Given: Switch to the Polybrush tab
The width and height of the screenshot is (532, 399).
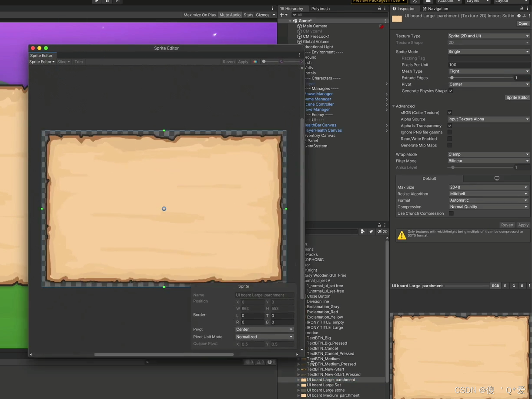Looking at the screenshot, I should tap(320, 9).
